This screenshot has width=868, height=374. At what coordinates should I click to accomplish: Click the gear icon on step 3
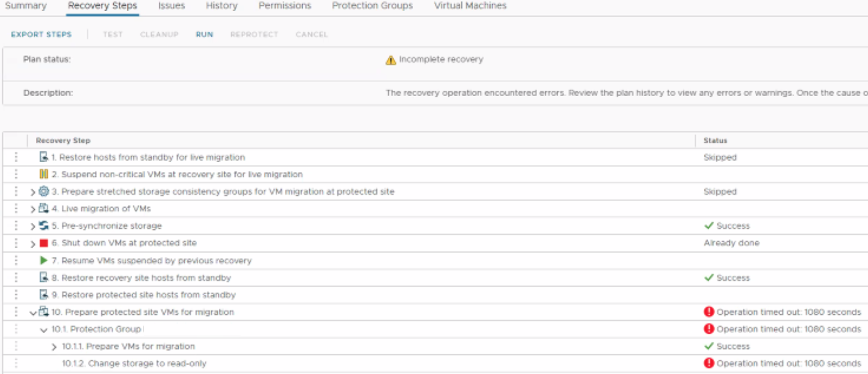[44, 191]
